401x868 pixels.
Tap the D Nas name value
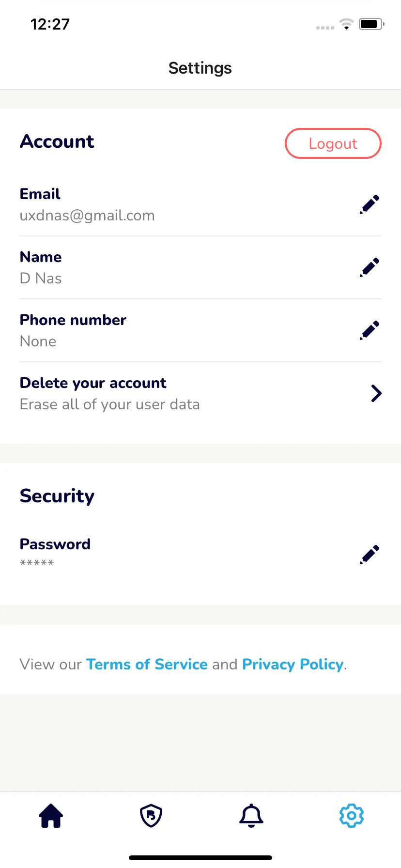pyautogui.click(x=41, y=279)
